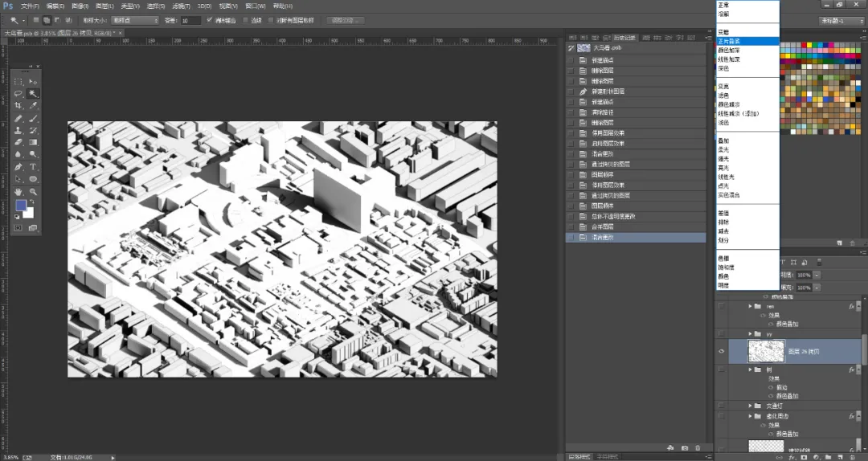Click the 调整边缘 button
This screenshot has height=461, width=868.
[x=346, y=20]
